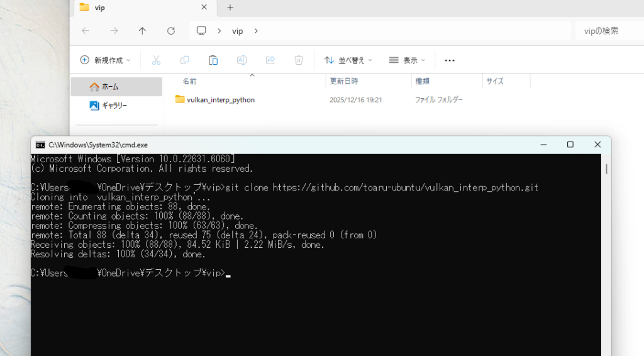Click the Rename icon in toolbar

(241, 60)
